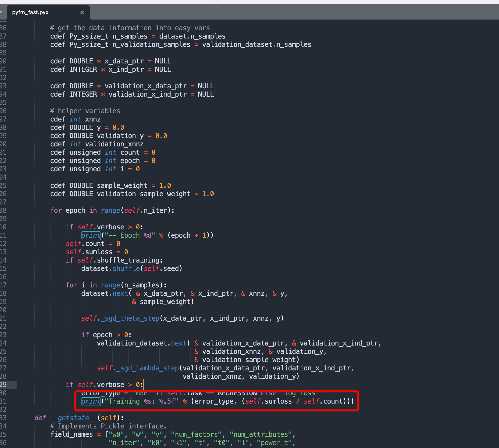Click the "power_t" string literal
This screenshot has width=499, height=448.
click(x=275, y=443)
